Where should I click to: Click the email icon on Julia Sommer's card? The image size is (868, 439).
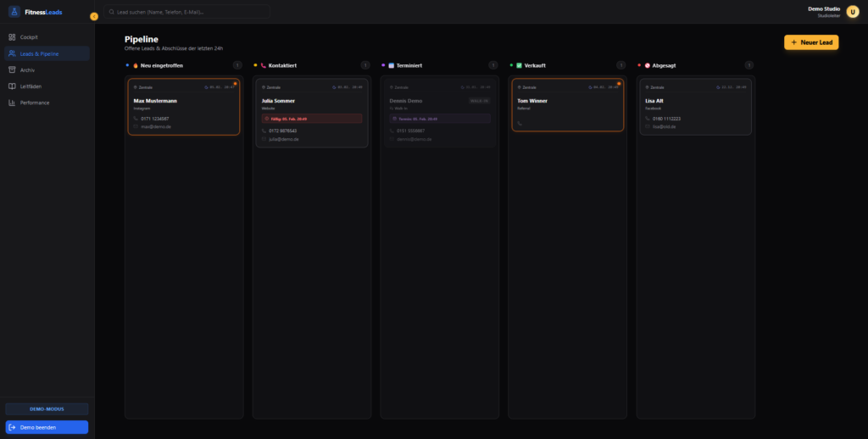pos(263,139)
